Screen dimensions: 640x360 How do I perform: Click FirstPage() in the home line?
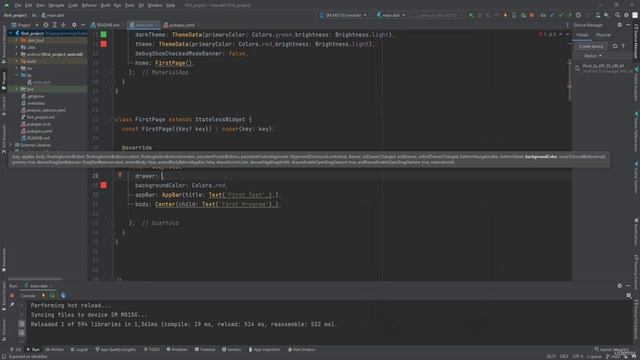[x=173, y=63]
